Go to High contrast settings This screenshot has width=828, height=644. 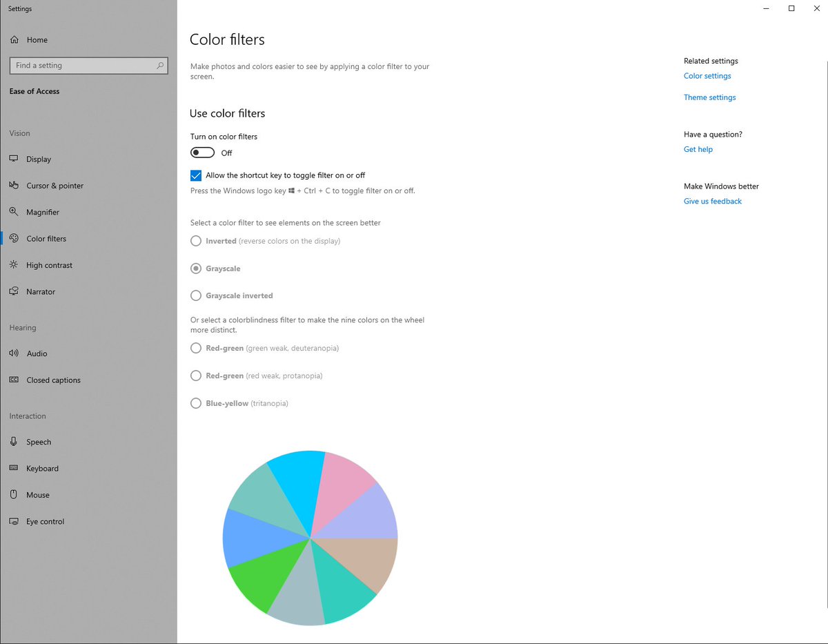pyautogui.click(x=88, y=265)
